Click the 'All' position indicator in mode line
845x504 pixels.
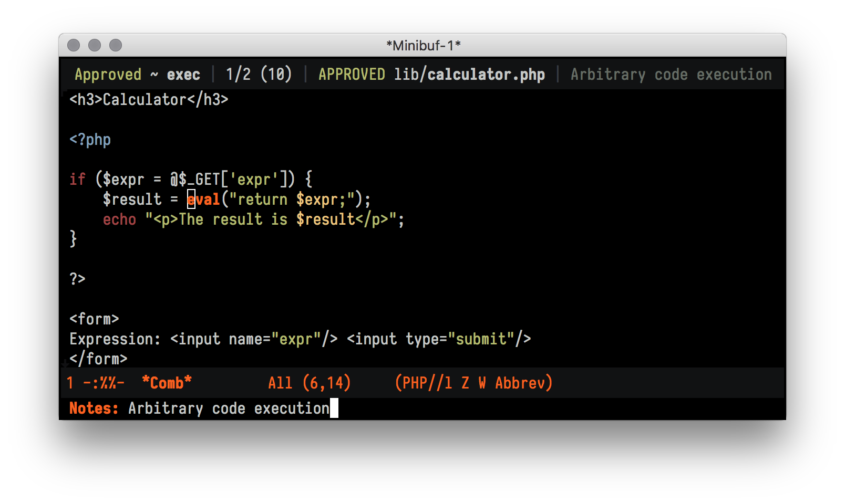pyautogui.click(x=280, y=383)
